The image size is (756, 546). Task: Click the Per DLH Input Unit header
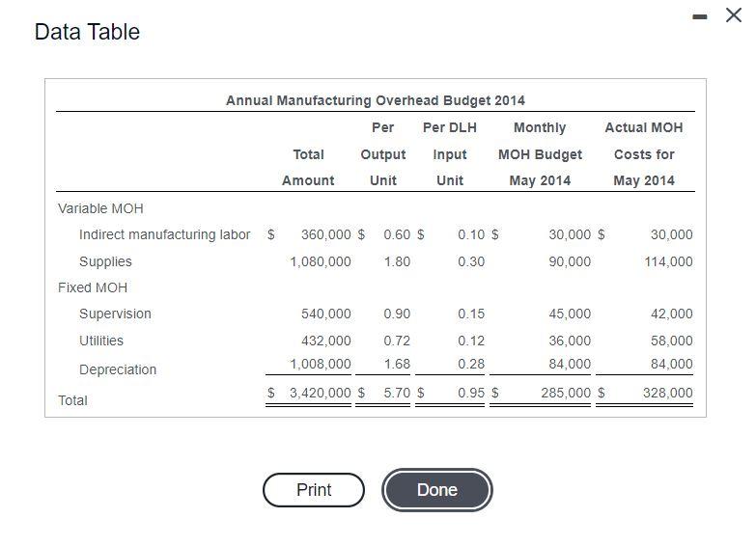click(x=449, y=153)
